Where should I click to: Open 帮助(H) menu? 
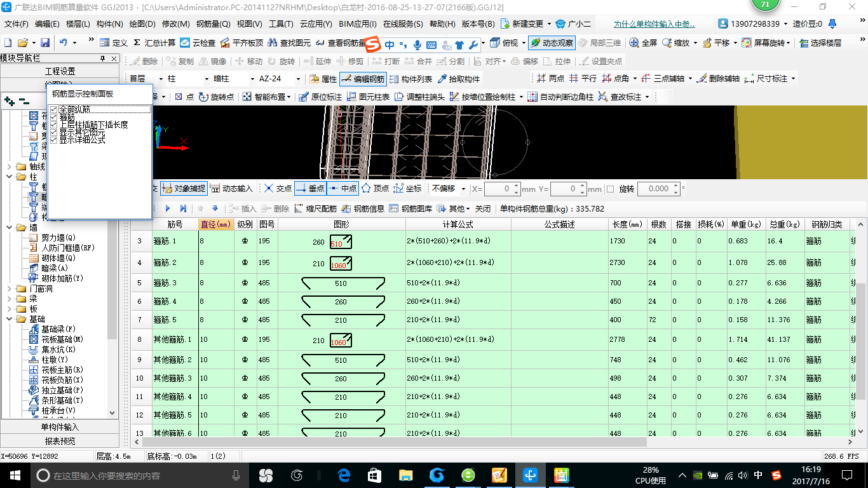(x=443, y=24)
